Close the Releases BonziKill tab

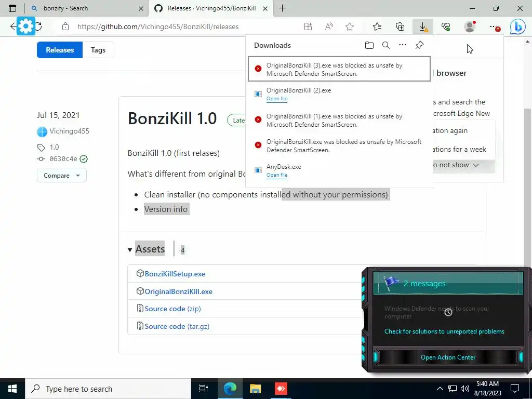[265, 8]
